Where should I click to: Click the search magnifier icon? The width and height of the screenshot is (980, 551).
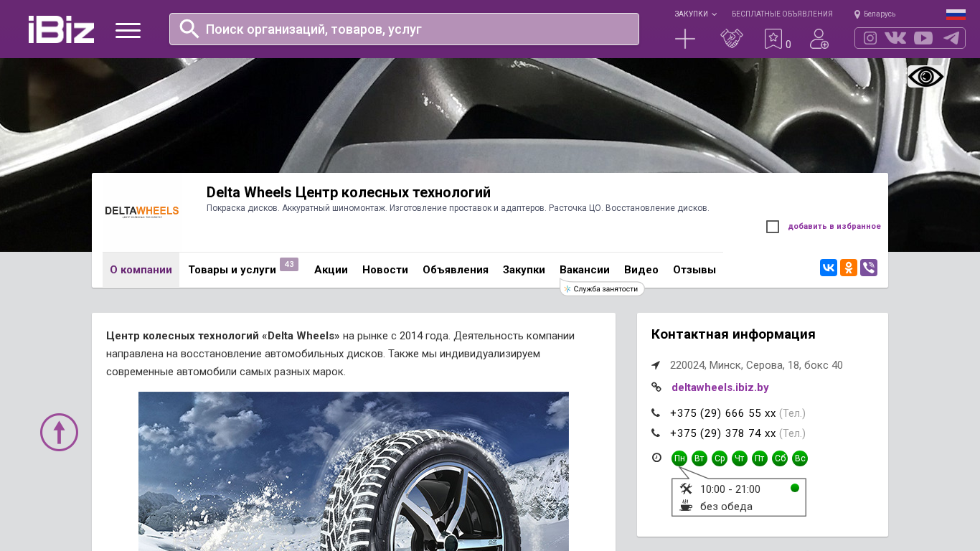189,29
